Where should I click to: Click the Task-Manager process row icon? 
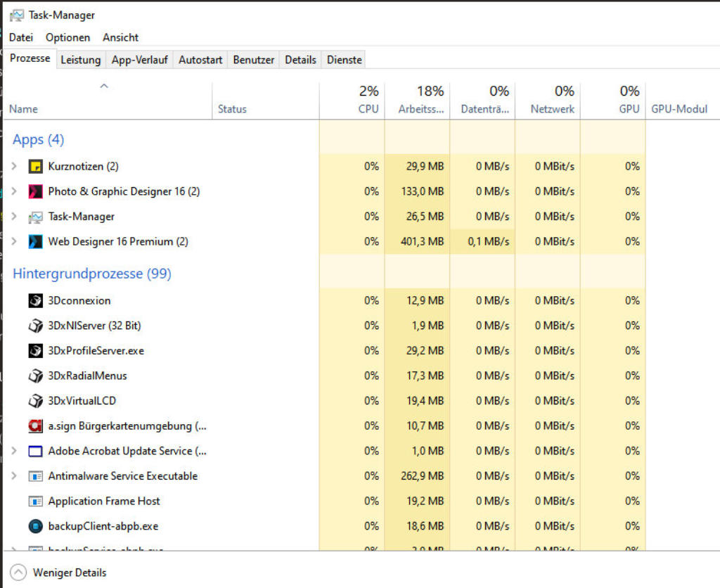click(x=35, y=217)
